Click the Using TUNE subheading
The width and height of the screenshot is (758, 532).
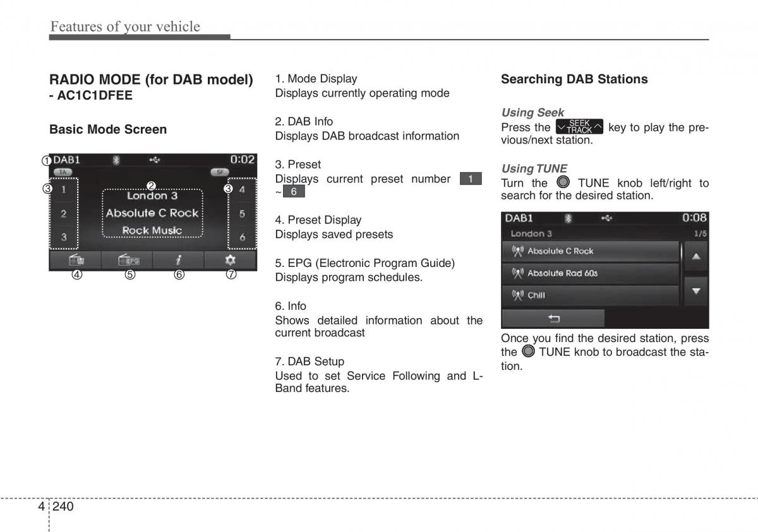(x=534, y=168)
